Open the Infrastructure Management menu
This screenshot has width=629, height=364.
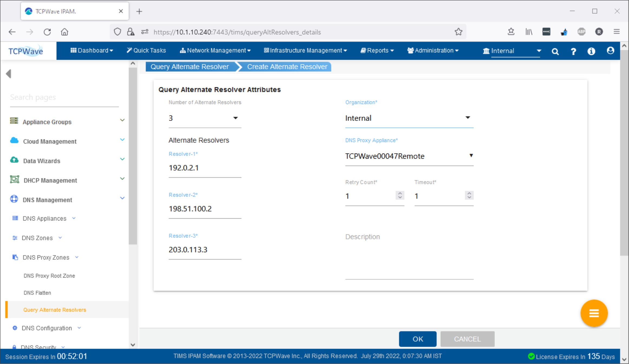305,51
